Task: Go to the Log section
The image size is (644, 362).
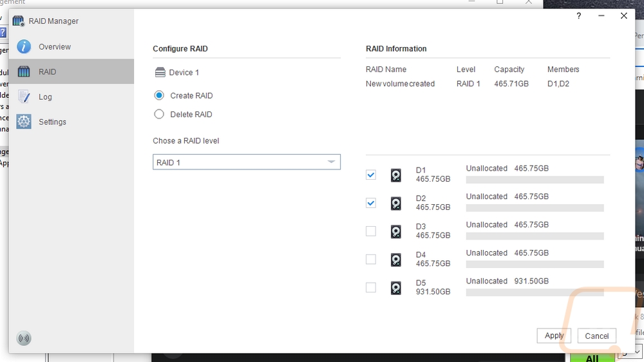Action: click(71, 97)
